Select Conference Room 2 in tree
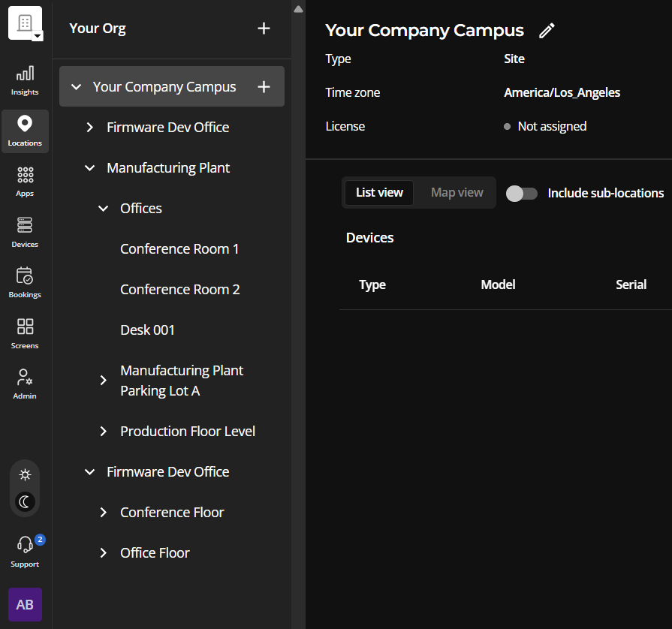 [180, 290]
